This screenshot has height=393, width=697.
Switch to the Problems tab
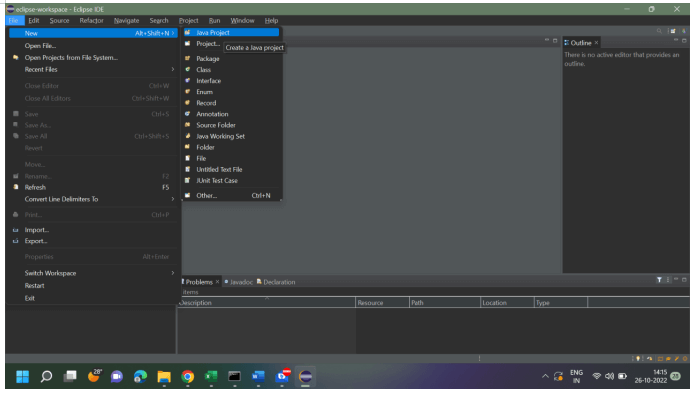coord(198,282)
